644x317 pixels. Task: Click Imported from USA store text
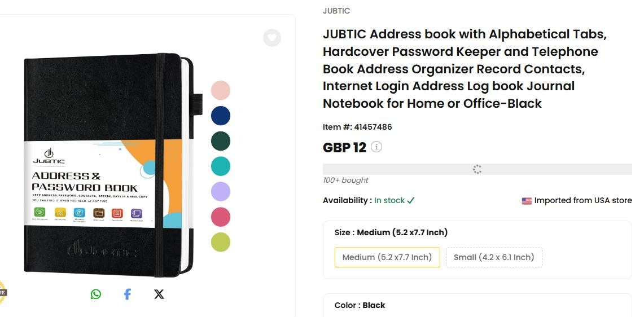click(x=582, y=200)
